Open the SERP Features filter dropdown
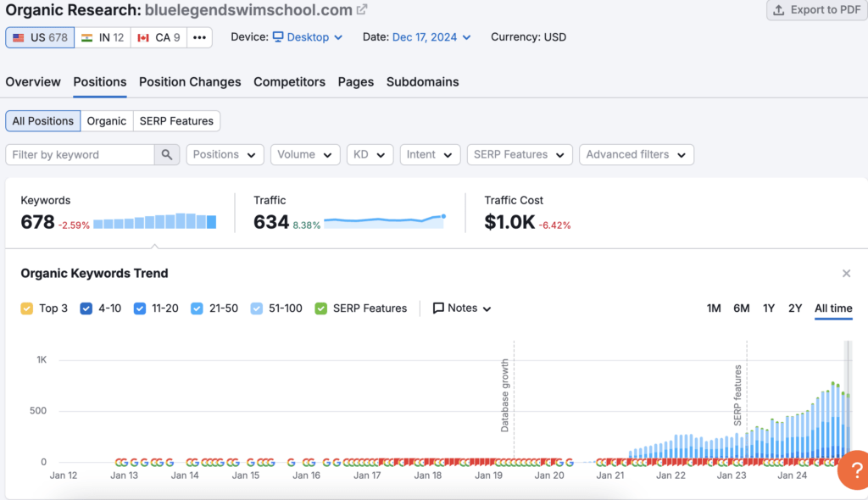 520,154
